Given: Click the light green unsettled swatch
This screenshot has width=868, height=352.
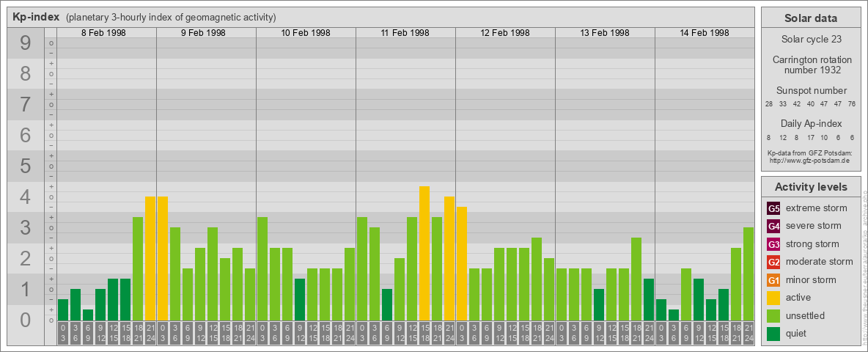Looking at the screenshot, I should click(x=773, y=315).
